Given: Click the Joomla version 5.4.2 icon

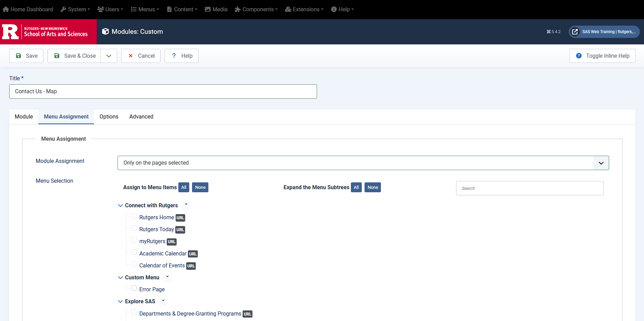Looking at the screenshot, I should (549, 32).
